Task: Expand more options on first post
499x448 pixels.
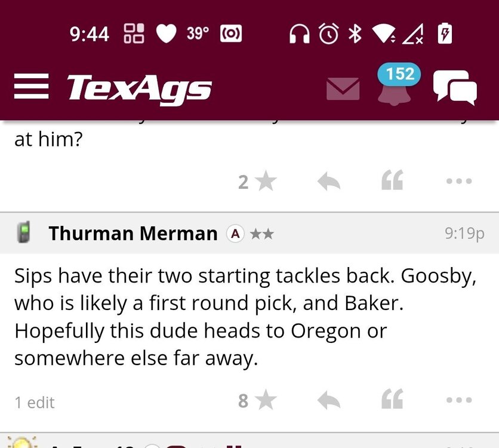Action: click(x=459, y=181)
